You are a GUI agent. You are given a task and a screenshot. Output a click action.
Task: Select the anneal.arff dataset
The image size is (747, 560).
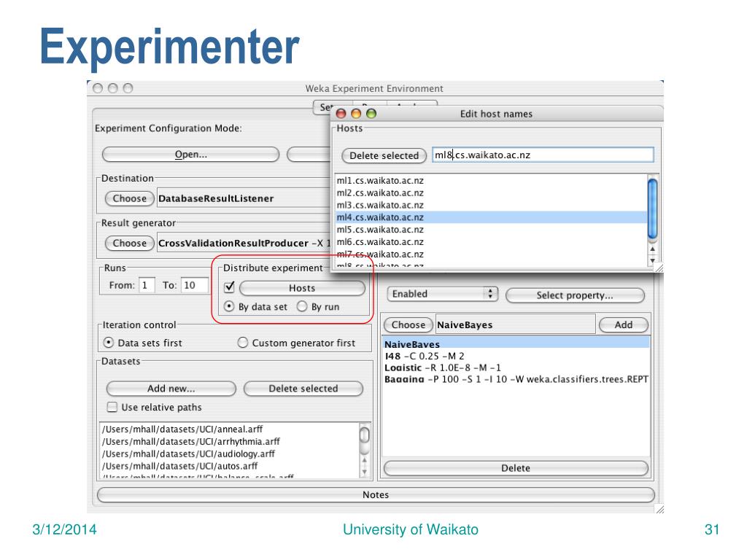pos(228,429)
